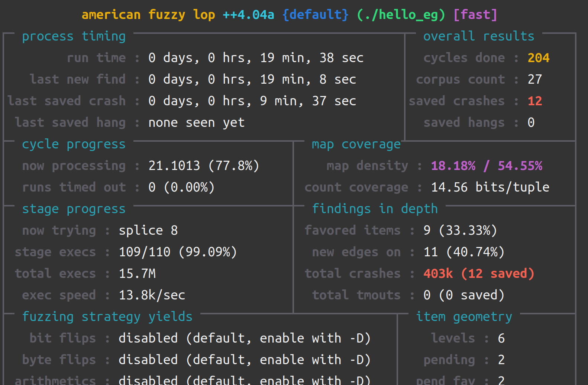
Task: Click the 'now trying' label
Action: [x=59, y=231]
